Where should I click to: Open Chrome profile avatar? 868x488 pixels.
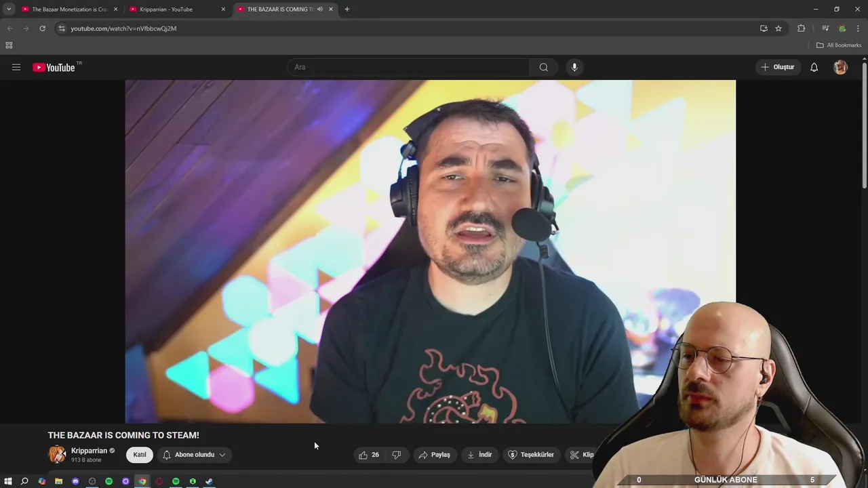tap(842, 28)
